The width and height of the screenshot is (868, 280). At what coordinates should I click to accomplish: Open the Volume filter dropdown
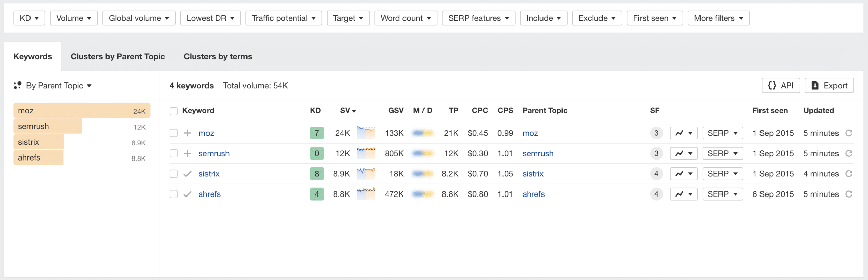pos(74,18)
